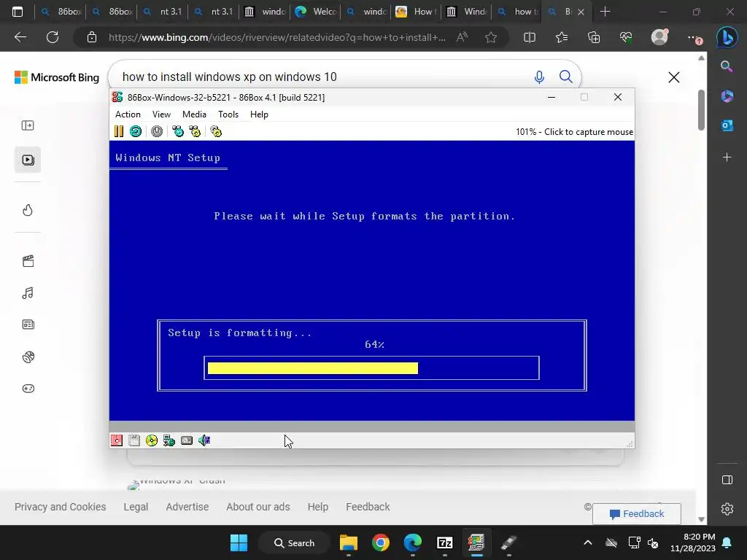Click the blue Feedback button
The width and height of the screenshot is (747, 560).
(x=636, y=514)
